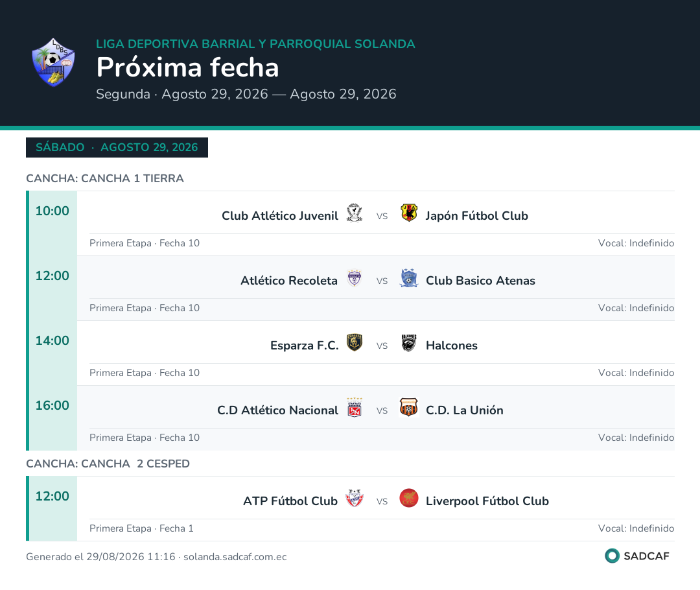Click the Liga Deportiva Barrial league title
The width and height of the screenshot is (700, 590).
point(255,44)
